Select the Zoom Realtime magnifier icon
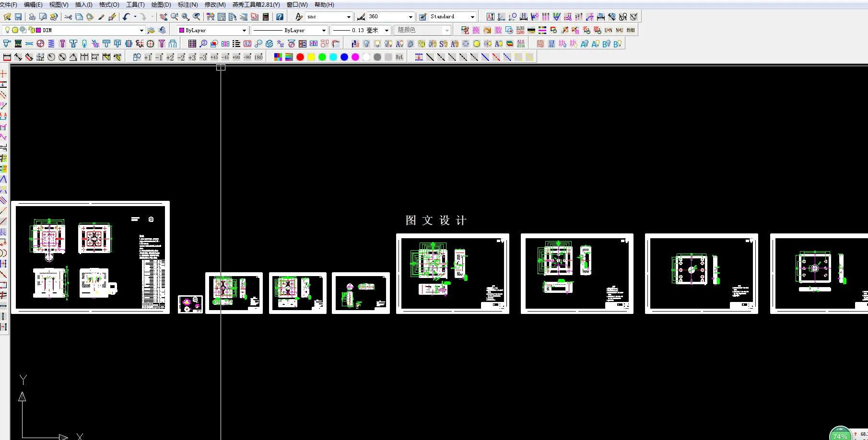 [x=175, y=17]
